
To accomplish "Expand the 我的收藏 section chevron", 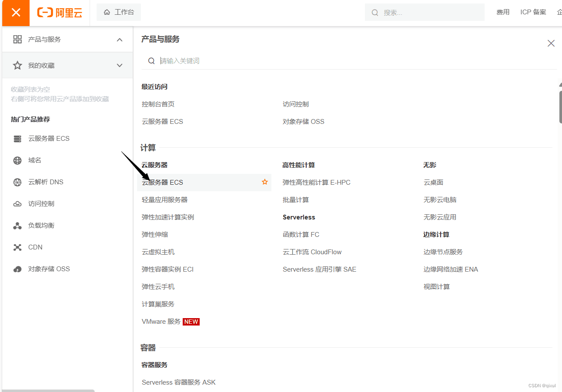I will pyautogui.click(x=120, y=66).
